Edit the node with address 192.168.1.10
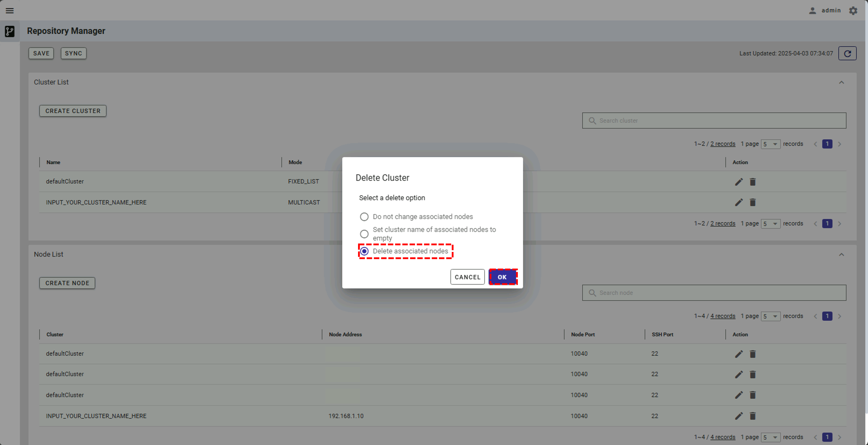868x445 pixels. pyautogui.click(x=739, y=416)
